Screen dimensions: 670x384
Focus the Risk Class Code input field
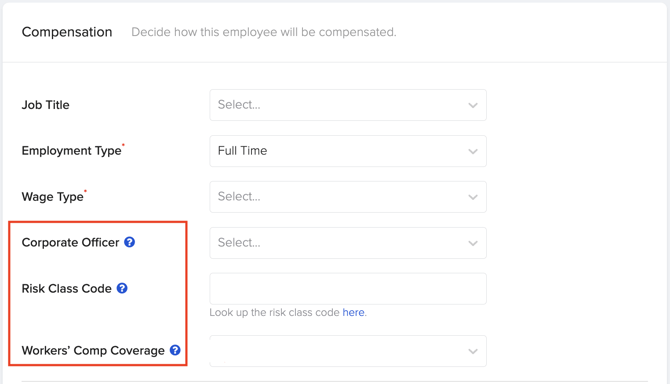click(348, 289)
